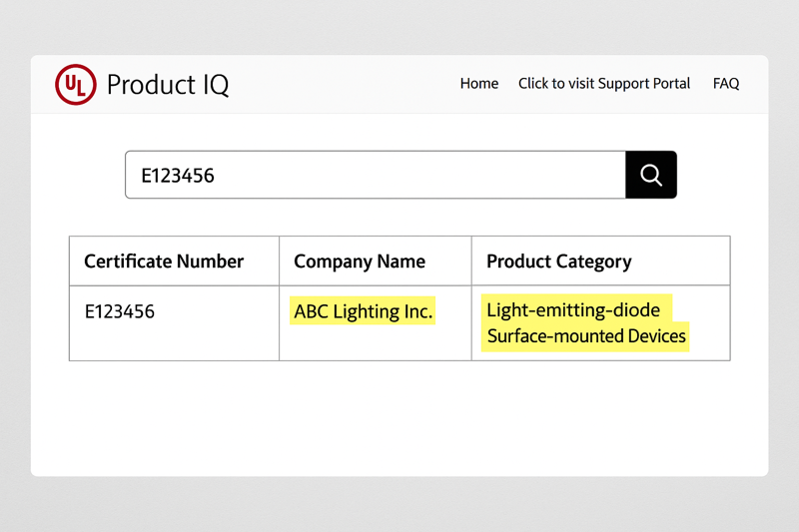
Task: Click the E123456 certificate table cell
Action: [x=174, y=323]
